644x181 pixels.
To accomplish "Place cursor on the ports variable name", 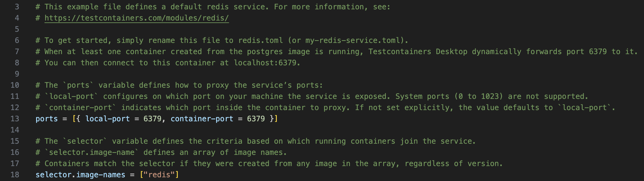I will 47,119.
